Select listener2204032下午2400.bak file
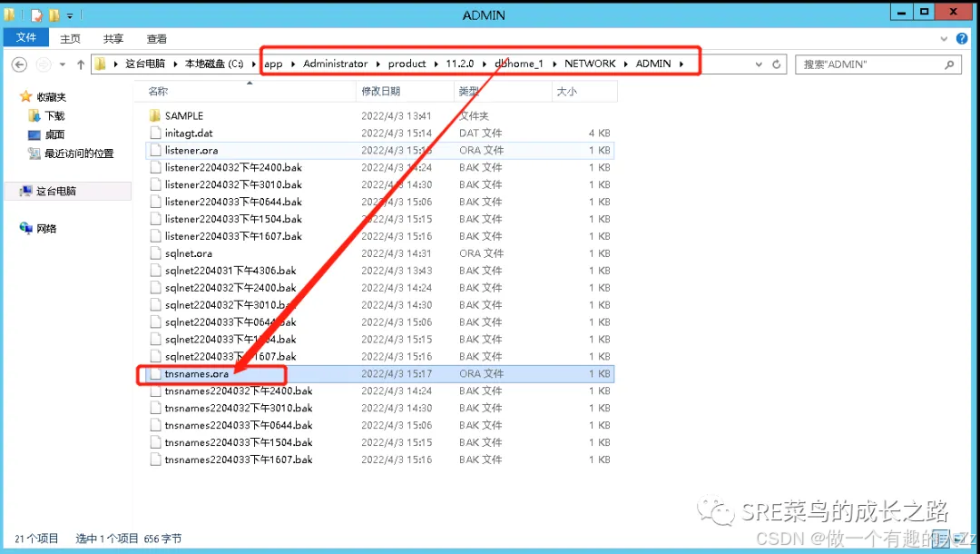 click(380, 168)
